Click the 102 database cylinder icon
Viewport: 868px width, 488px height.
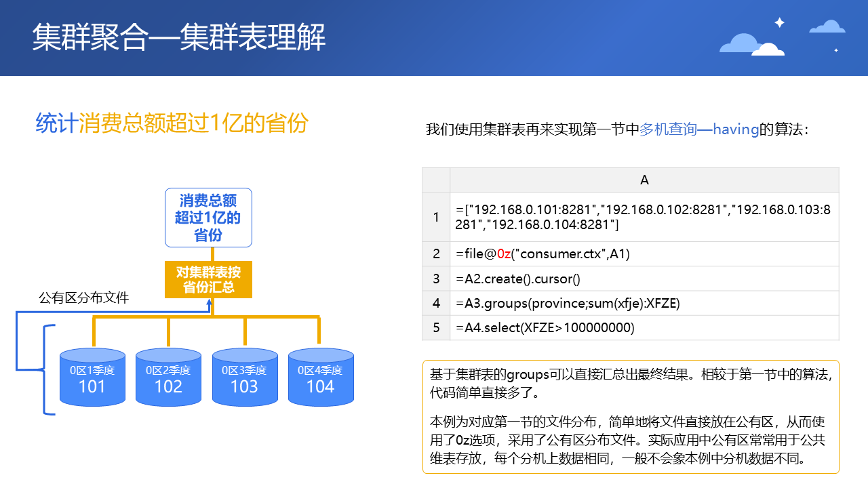pyautogui.click(x=168, y=377)
